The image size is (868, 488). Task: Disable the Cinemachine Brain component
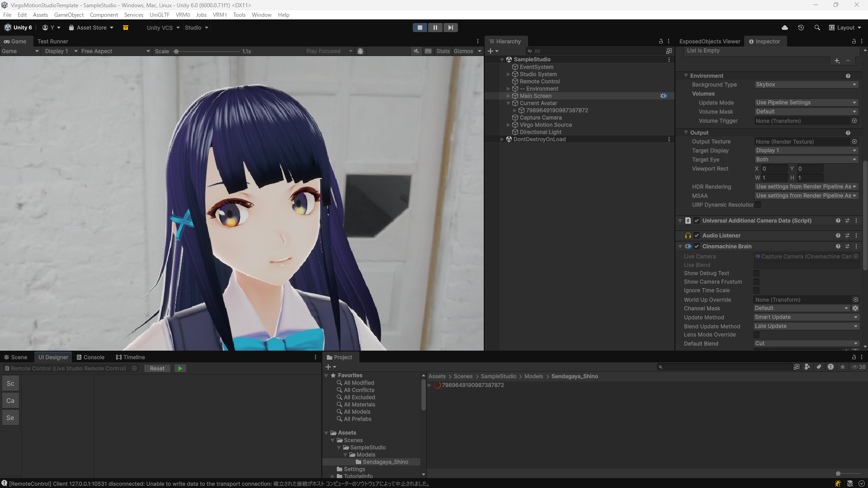(697, 246)
